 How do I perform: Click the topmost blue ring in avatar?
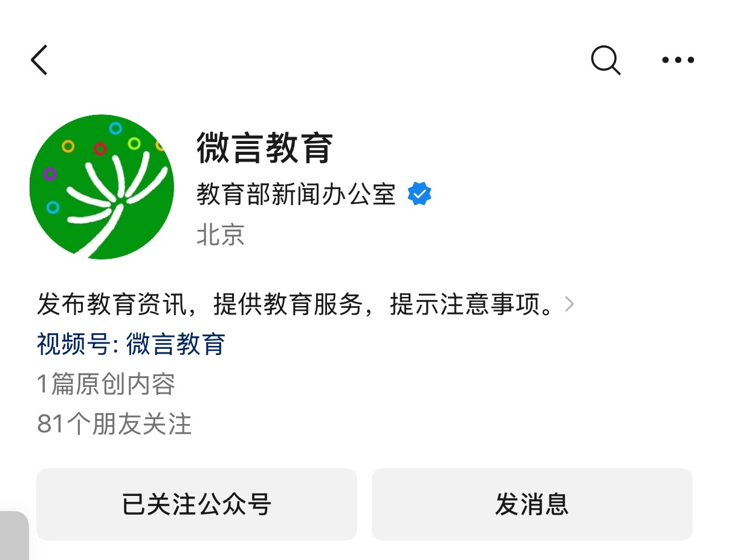(115, 128)
